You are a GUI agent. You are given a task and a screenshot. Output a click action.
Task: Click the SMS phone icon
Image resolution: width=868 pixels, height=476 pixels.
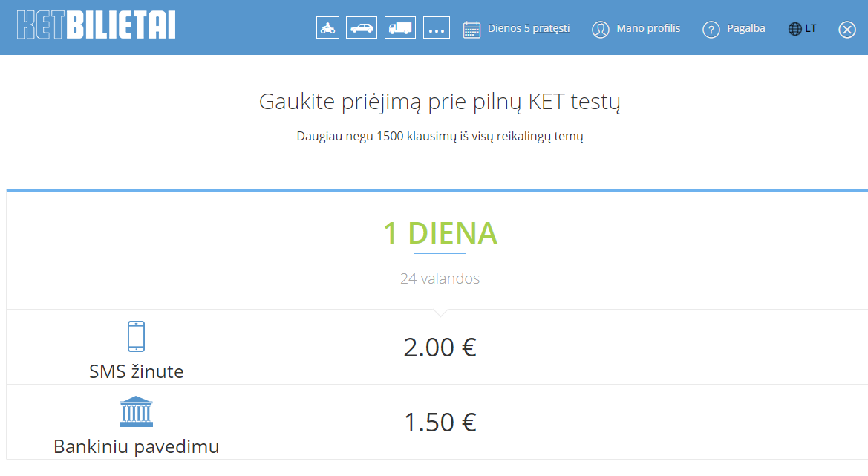pos(136,336)
